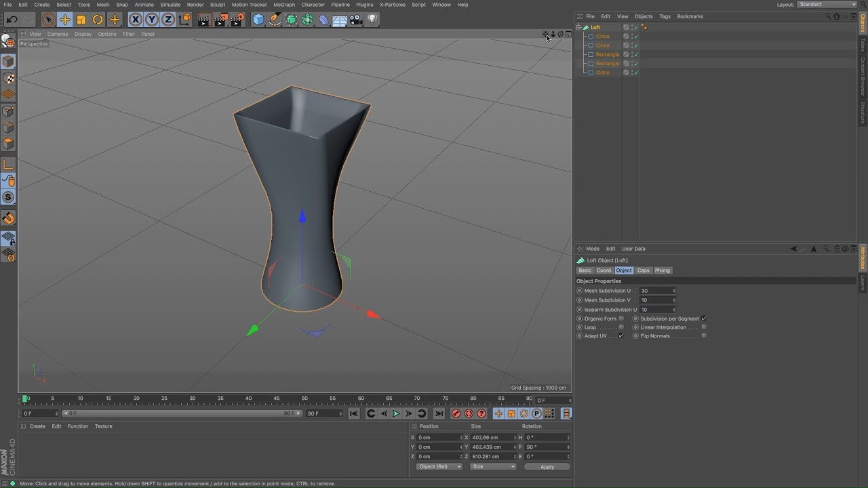Switch to the Phong tab
Screen dimensions: 868x488
point(663,270)
